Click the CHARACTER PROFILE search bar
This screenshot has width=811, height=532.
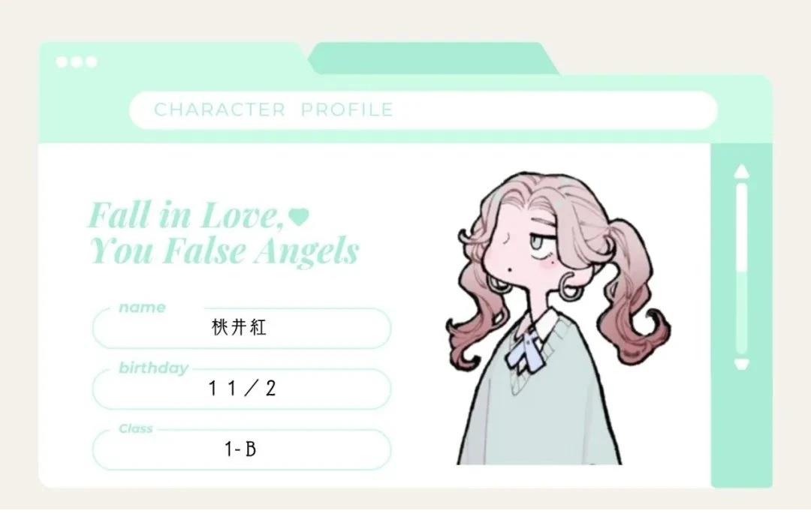tap(423, 110)
